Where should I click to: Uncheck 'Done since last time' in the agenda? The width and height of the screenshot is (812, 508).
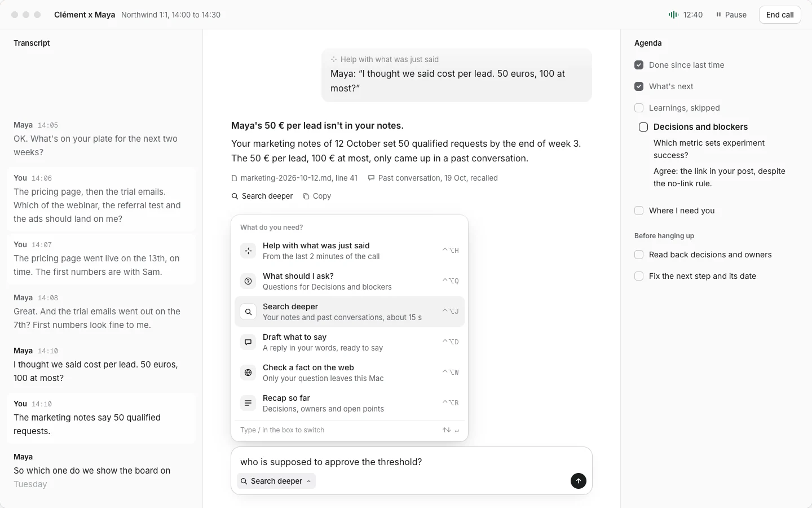[639, 65]
